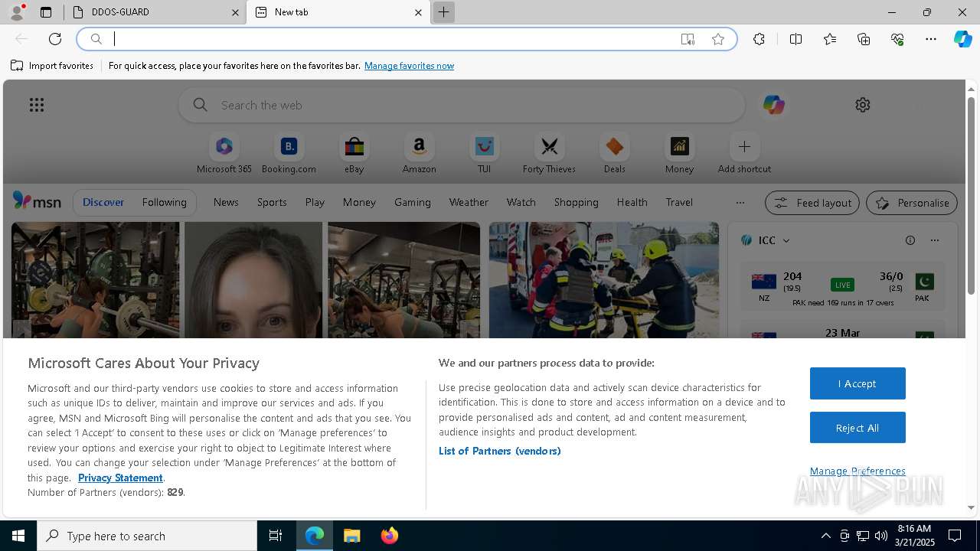
Task: Click the taskbar search box
Action: tap(147, 536)
